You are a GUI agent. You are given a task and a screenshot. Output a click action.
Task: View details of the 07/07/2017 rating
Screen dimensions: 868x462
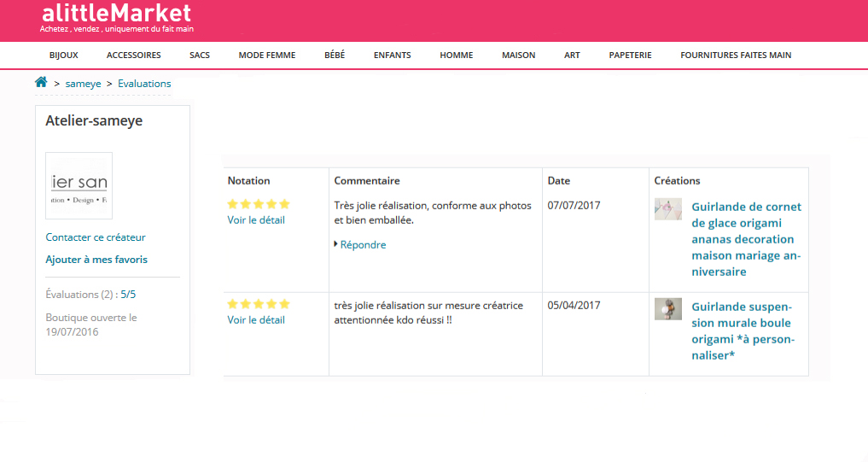click(x=256, y=220)
